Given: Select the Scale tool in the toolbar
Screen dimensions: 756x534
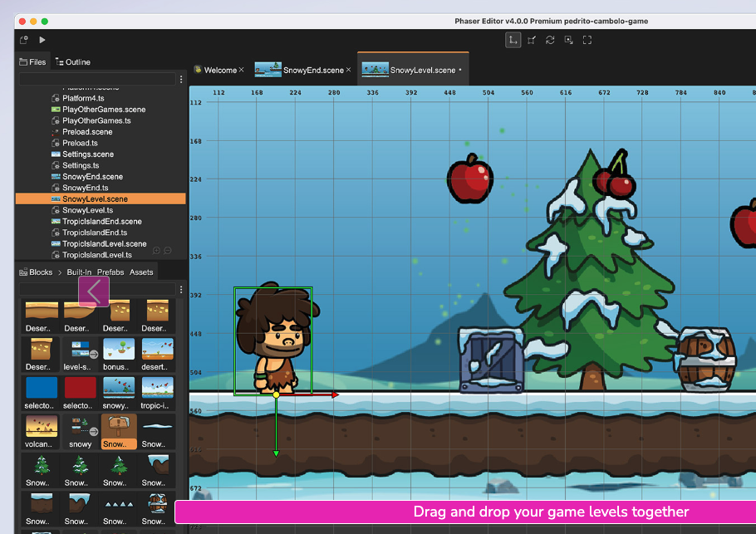Looking at the screenshot, I should point(531,40).
